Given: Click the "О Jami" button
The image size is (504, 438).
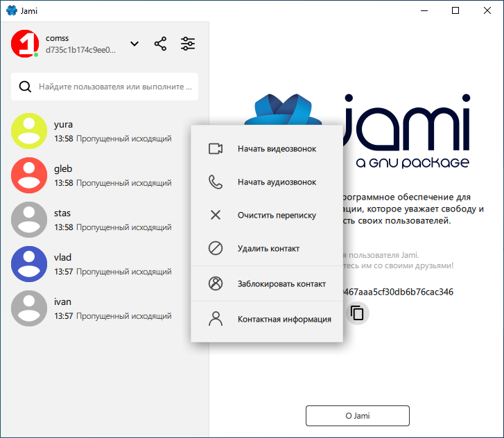Looking at the screenshot, I should coord(358,416).
